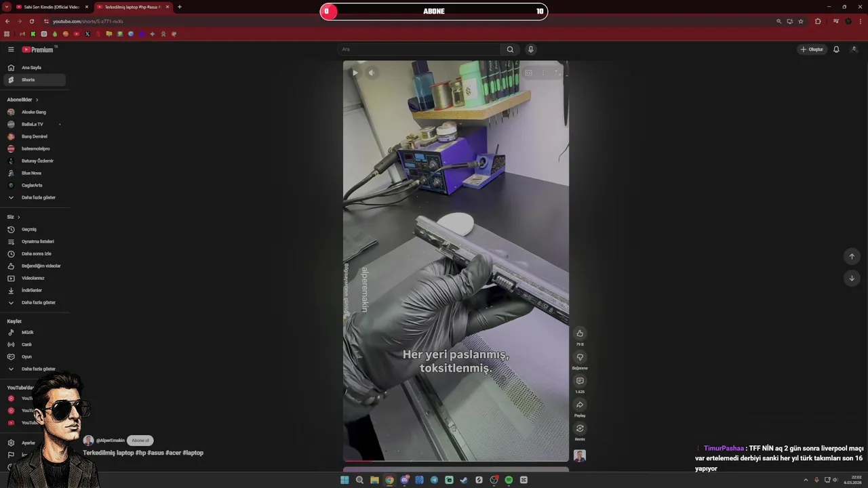Viewport: 868px width, 488px height.
Task: Open the Short's sound thumbnail
Action: (x=580, y=455)
